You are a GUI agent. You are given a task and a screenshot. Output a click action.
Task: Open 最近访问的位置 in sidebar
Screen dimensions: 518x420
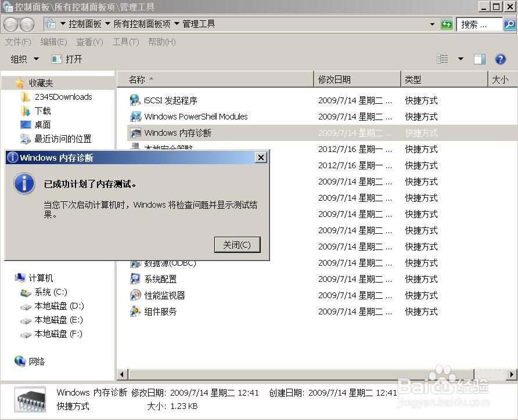56,139
